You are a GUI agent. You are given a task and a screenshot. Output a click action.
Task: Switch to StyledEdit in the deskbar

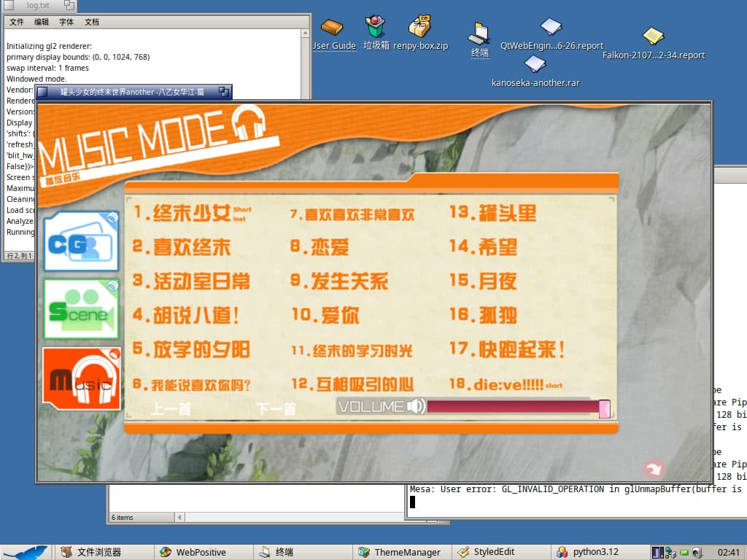click(x=501, y=553)
